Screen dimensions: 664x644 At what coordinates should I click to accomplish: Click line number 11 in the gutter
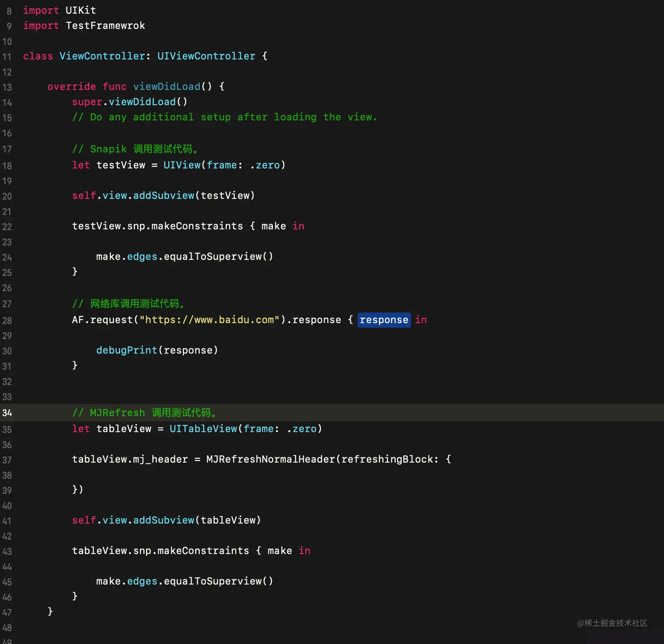[7, 57]
